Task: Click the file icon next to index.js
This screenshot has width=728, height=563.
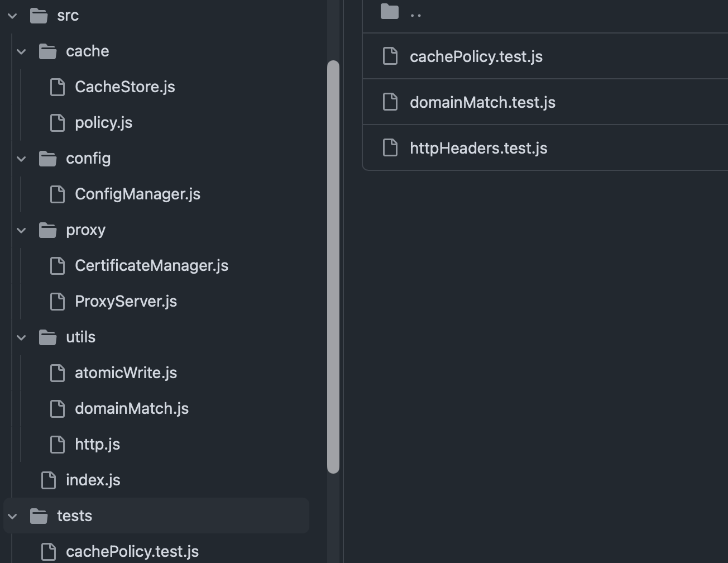Action: click(49, 480)
